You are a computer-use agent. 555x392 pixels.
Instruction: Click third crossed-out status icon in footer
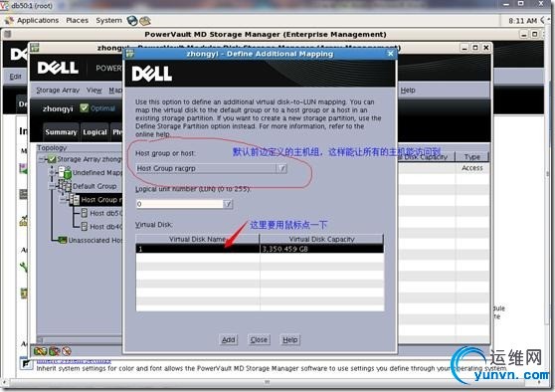(67, 351)
